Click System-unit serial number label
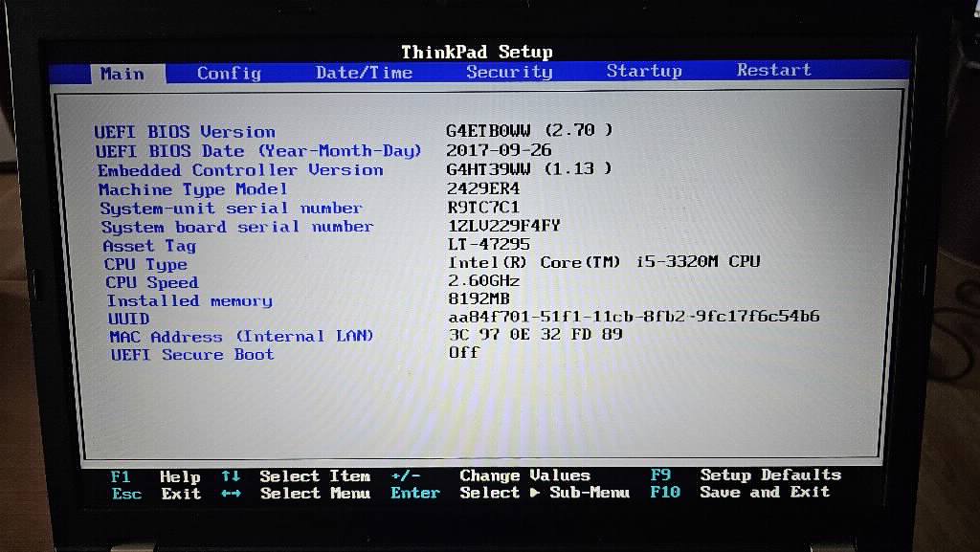Image resolution: width=980 pixels, height=552 pixels. [231, 208]
